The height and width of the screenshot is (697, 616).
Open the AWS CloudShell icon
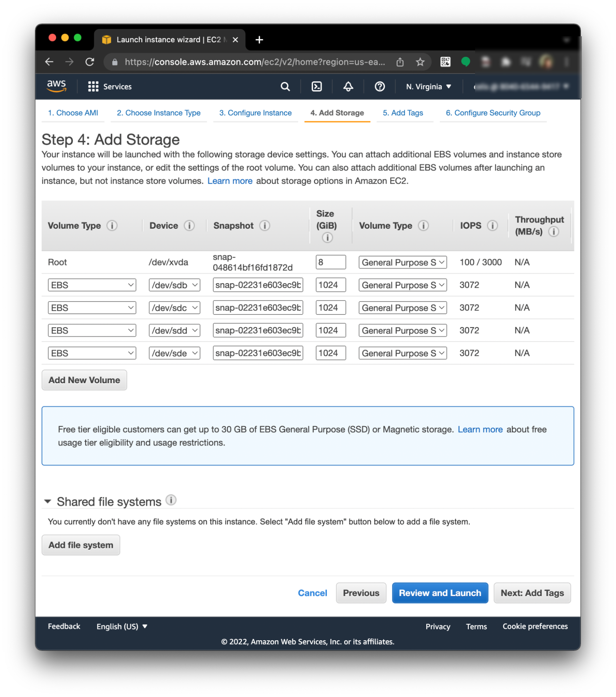(316, 86)
